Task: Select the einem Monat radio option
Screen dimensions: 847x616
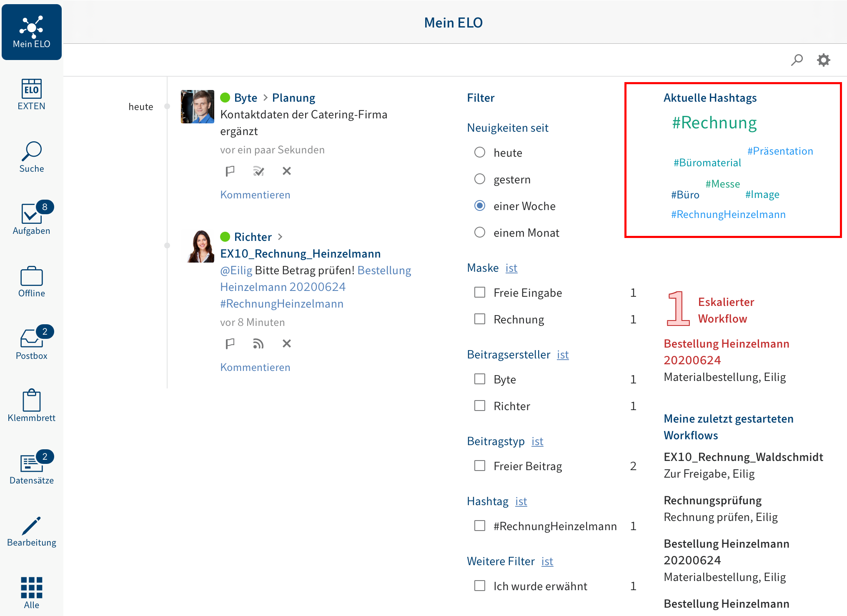Action: pos(480,233)
